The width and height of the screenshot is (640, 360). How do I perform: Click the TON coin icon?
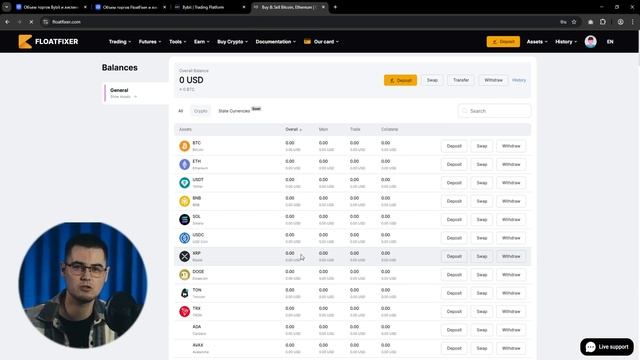pyautogui.click(x=184, y=293)
